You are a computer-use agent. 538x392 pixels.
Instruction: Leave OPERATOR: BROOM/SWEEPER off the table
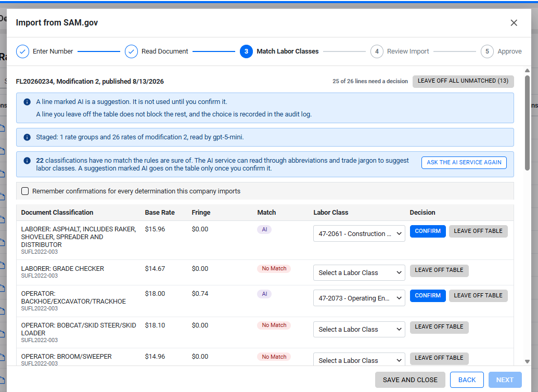pos(439,358)
